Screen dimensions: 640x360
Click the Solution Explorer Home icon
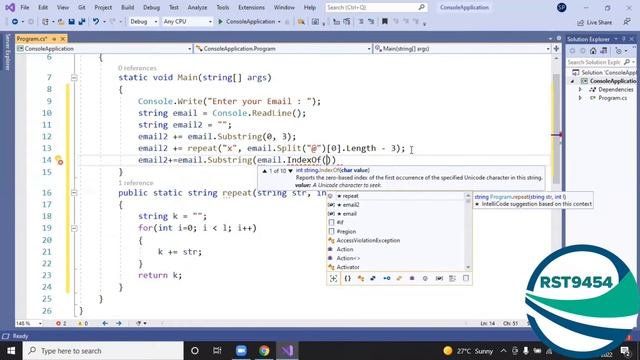[593, 51]
